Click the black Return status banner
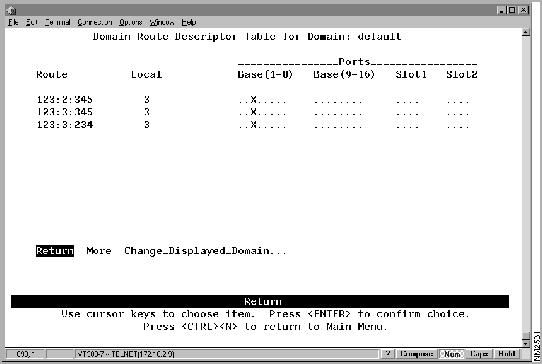Screen dimensions: 542x364 260,301
